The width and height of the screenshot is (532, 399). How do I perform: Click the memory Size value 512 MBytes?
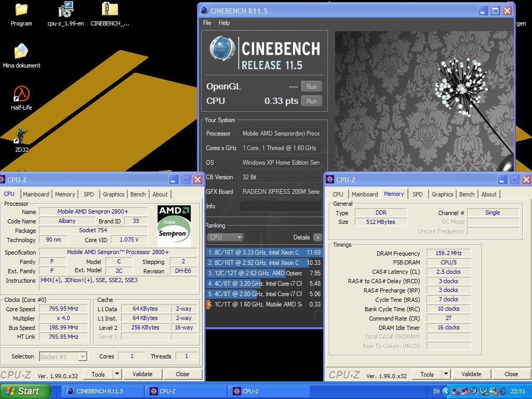click(x=381, y=222)
